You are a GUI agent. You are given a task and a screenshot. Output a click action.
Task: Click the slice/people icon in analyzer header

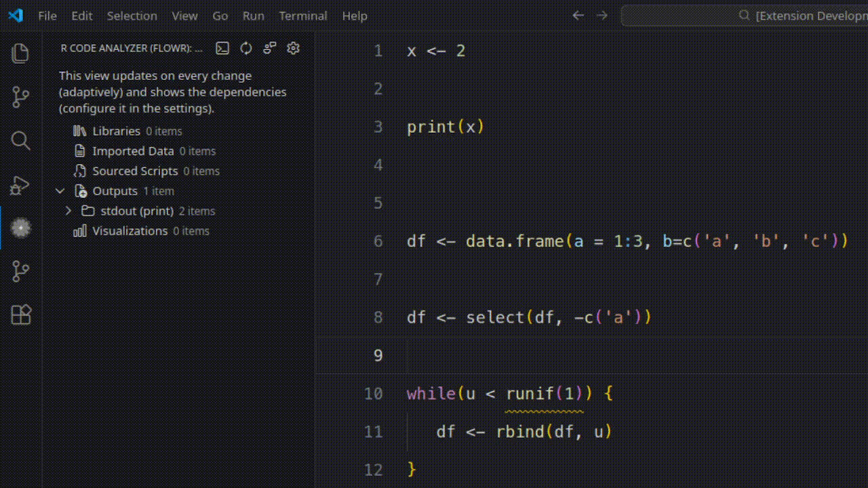tap(270, 48)
